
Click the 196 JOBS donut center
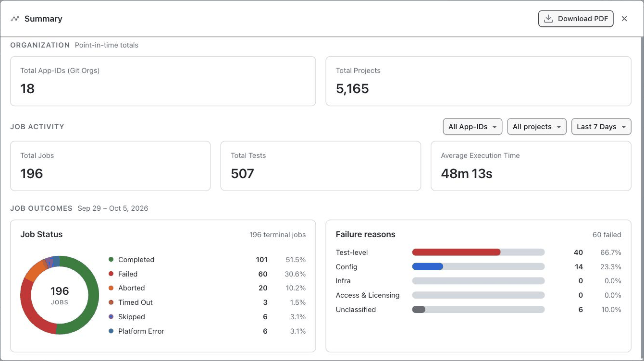click(x=60, y=295)
